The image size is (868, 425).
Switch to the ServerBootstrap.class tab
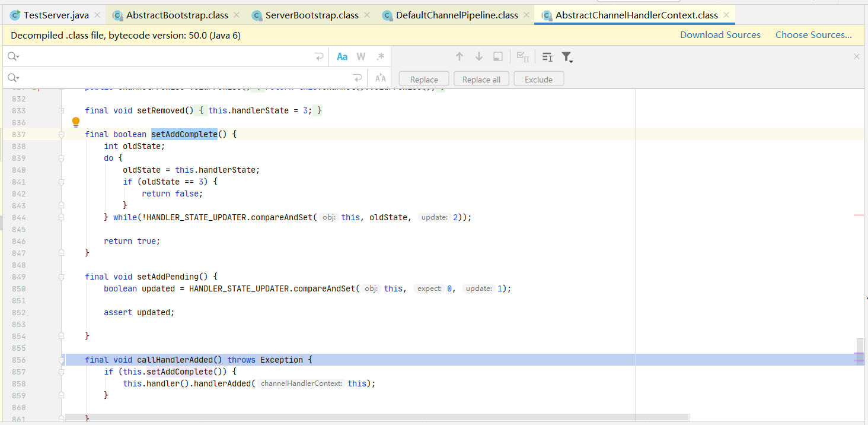click(x=312, y=15)
